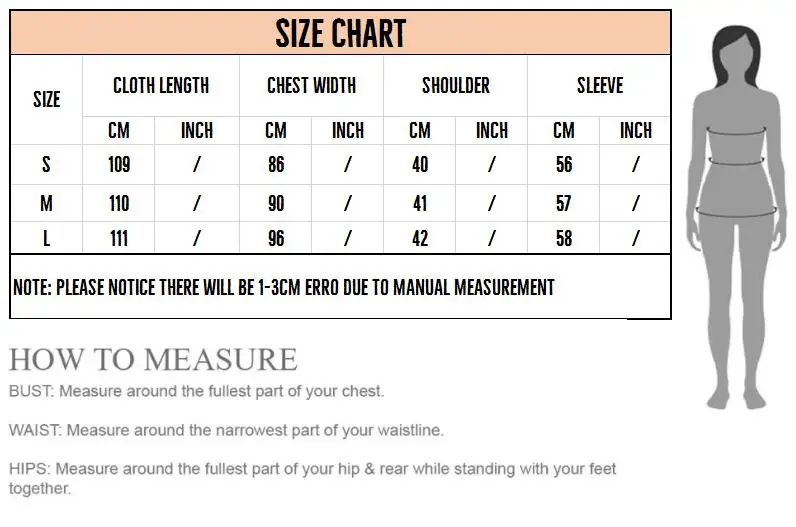Viewport: 796px width, 527px height.
Task: Click the 58 sleeve value
Action: pyautogui.click(x=563, y=238)
